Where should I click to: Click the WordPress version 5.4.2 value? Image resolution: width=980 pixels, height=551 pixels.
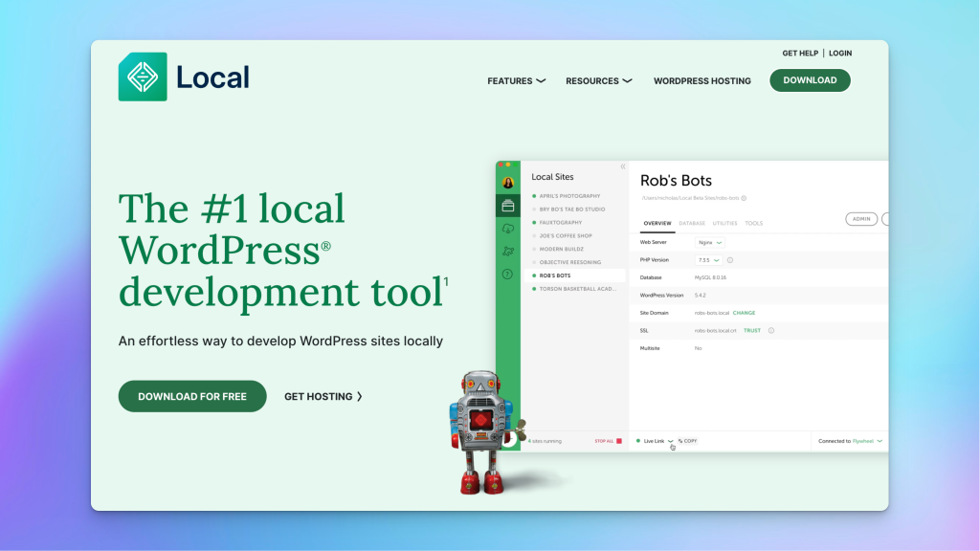(700, 296)
